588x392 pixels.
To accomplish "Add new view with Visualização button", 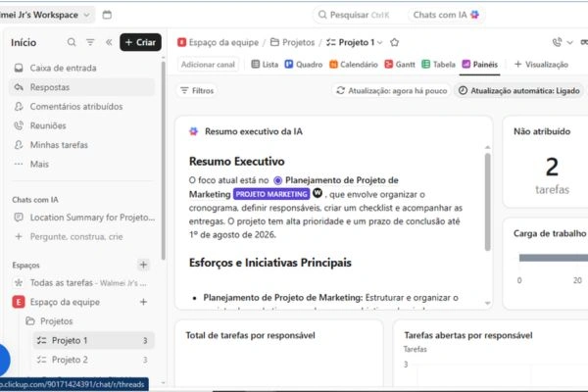I will [x=541, y=64].
